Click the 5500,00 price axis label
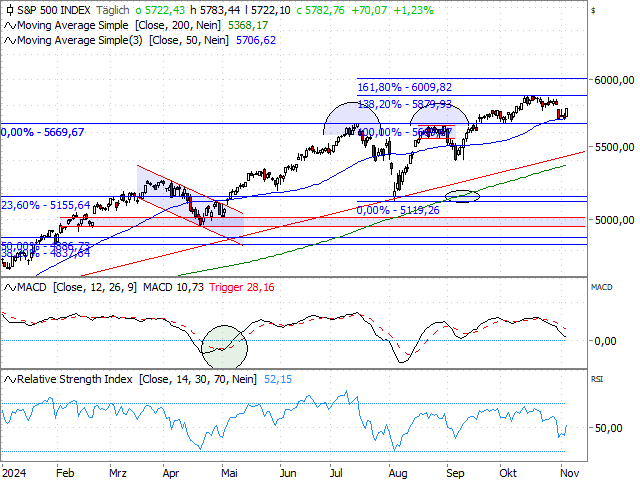The image size is (640, 480). [x=614, y=147]
